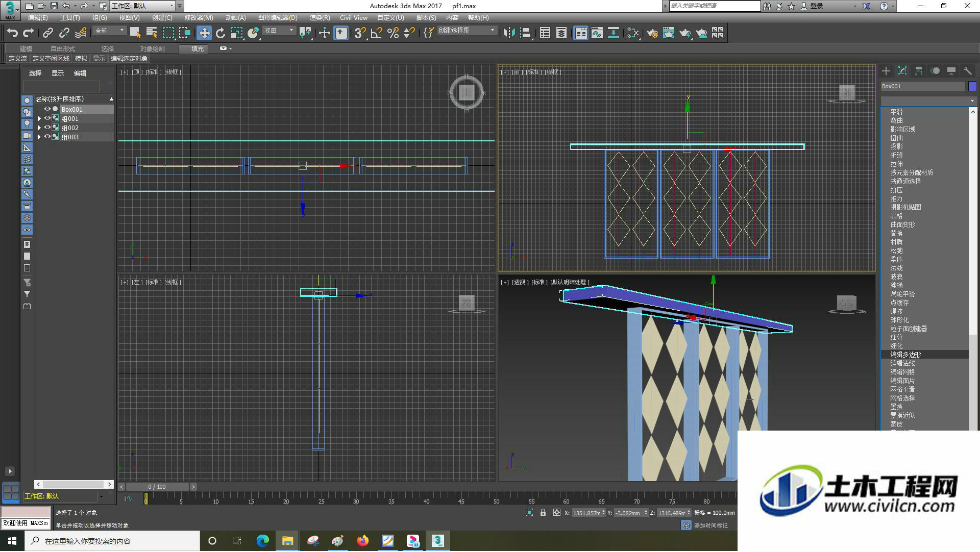Open Rendered Frame Window icon
Image resolution: width=980 pixels, height=552 pixels.
click(669, 33)
